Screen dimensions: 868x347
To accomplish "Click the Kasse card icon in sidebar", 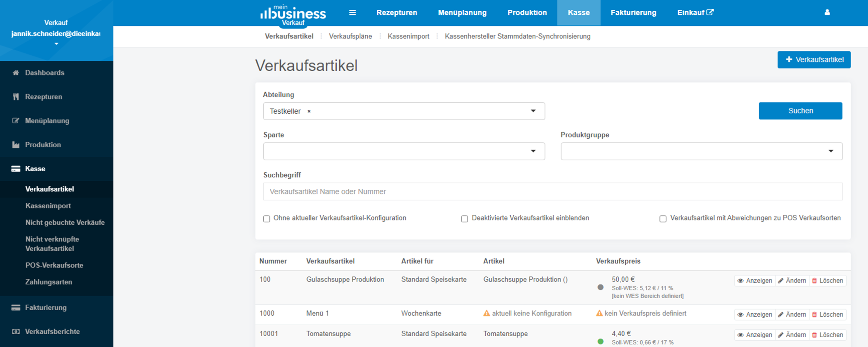I will [x=15, y=169].
